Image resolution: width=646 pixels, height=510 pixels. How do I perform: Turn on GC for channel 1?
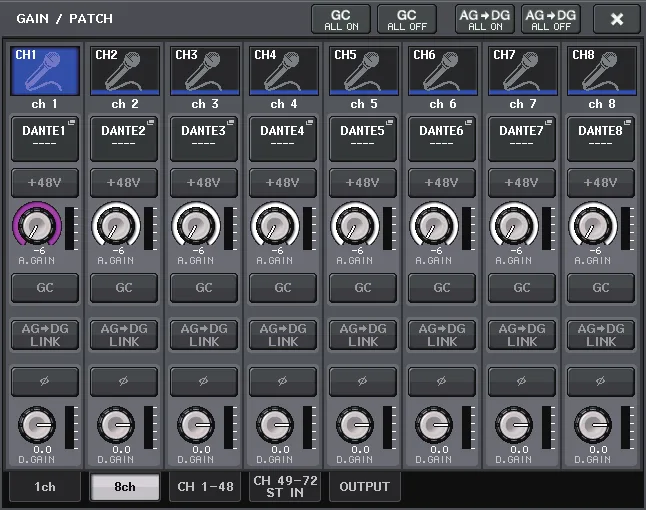[45, 288]
